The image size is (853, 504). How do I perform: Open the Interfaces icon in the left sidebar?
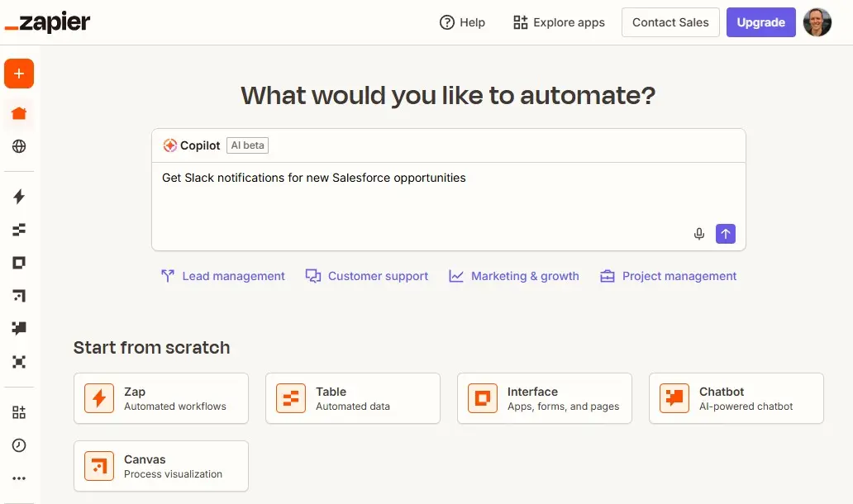coord(18,263)
